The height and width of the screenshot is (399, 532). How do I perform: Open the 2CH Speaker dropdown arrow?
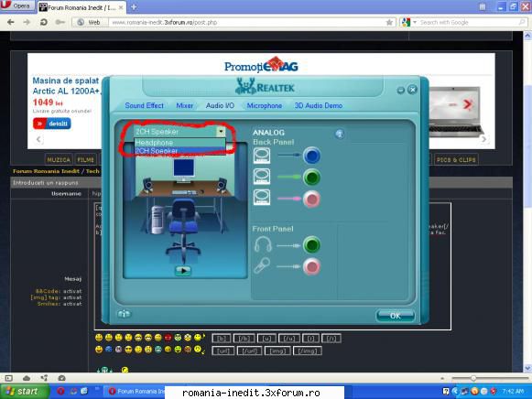(221, 131)
